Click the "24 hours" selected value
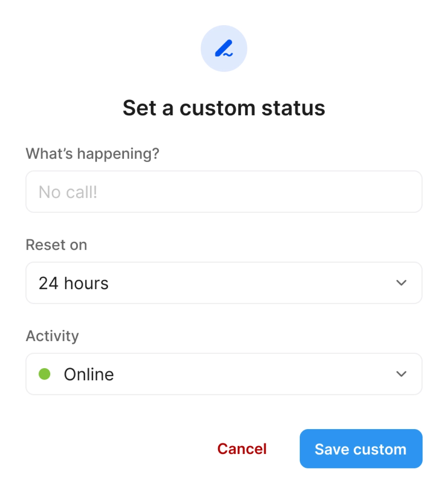Image resolution: width=448 pixels, height=485 pixels. (x=73, y=283)
